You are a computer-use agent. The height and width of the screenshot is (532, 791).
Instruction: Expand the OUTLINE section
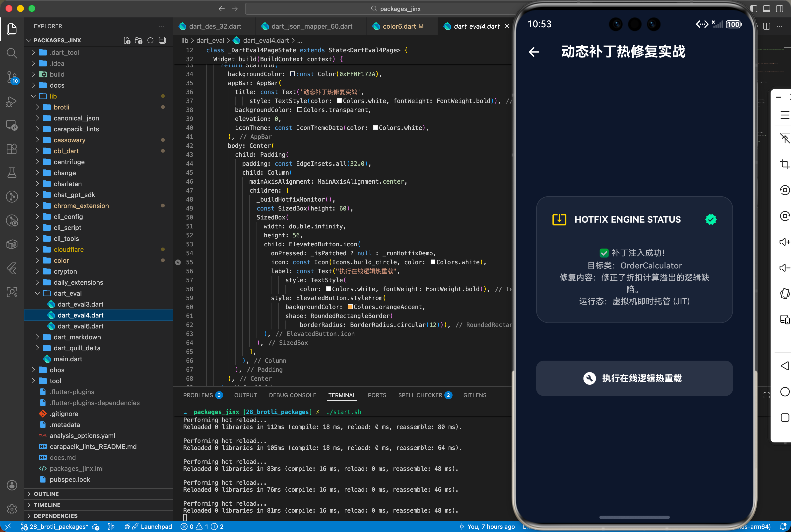[x=46, y=494]
